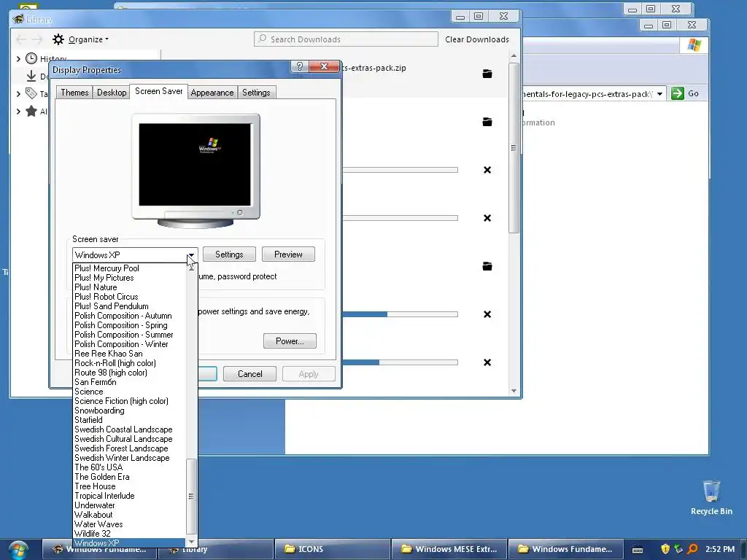747x560 pixels.
Task: Click the second folder icon in the downloads list
Action: point(487,122)
